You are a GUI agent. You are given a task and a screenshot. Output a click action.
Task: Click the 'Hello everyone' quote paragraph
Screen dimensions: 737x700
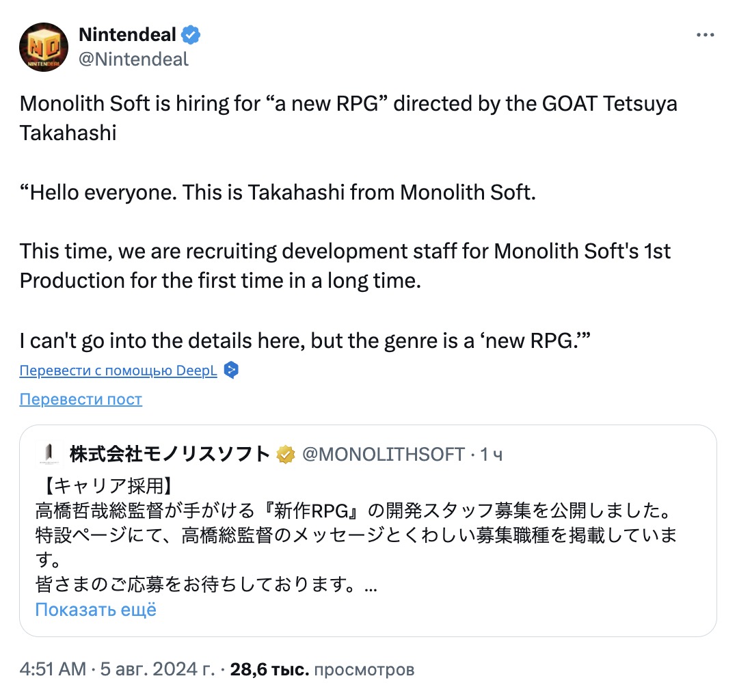coord(276,192)
